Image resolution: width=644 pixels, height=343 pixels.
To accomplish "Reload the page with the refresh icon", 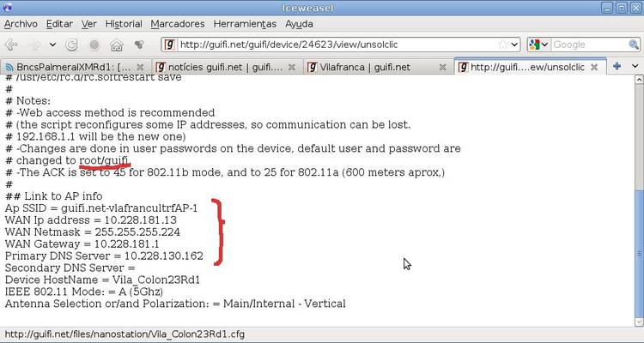I will click(x=72, y=45).
